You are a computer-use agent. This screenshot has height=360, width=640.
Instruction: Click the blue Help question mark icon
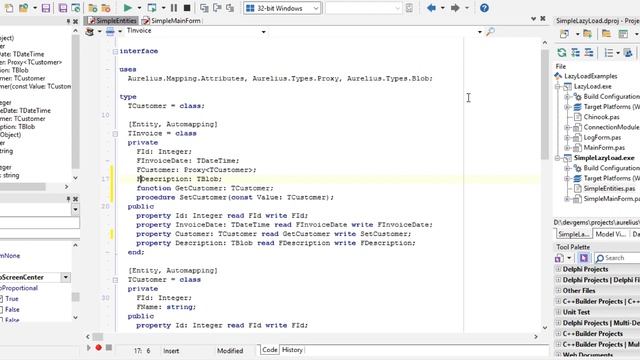pyautogui.click(x=484, y=8)
